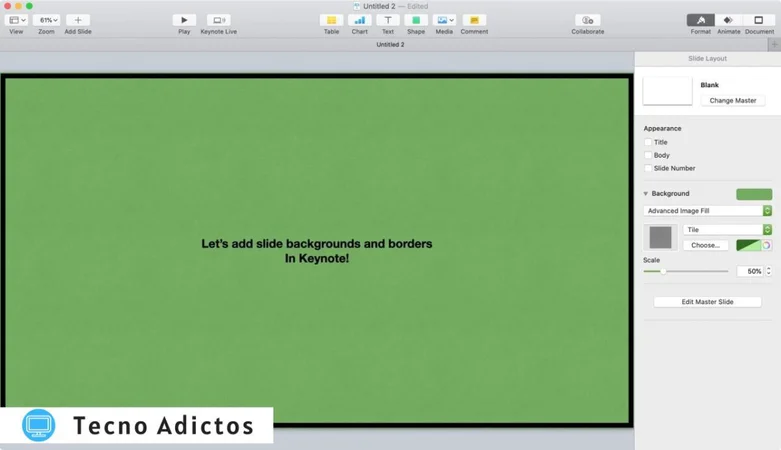The height and width of the screenshot is (450, 781).
Task: Insert a Table
Action: click(x=331, y=20)
